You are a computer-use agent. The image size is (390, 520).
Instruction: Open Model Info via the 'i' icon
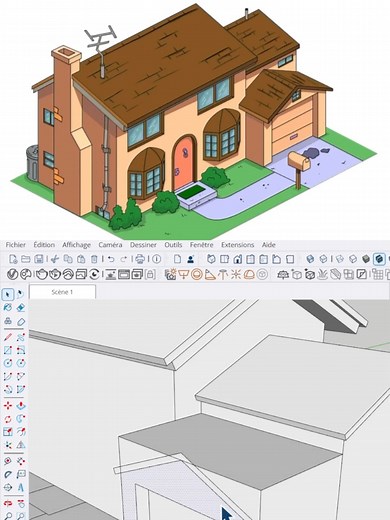click(157, 259)
